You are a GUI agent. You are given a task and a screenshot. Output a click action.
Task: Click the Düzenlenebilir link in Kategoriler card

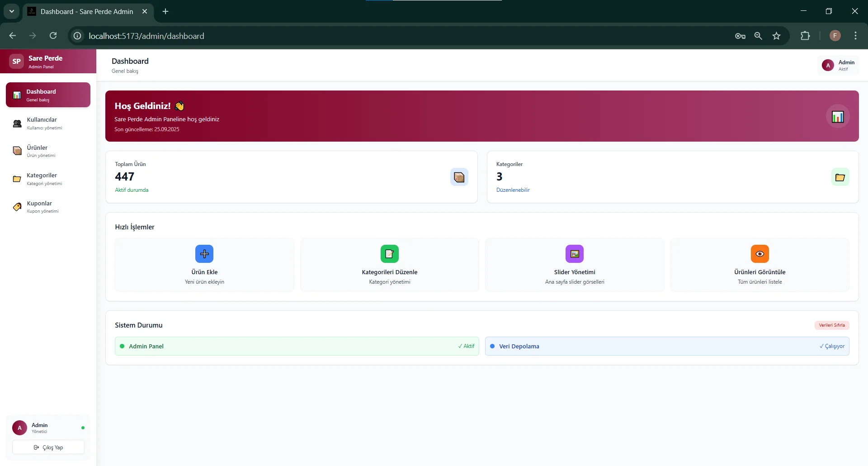coord(513,190)
